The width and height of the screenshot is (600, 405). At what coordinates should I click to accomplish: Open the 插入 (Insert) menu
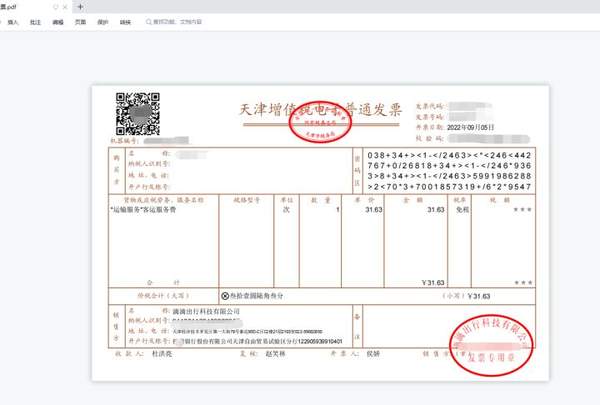pyautogui.click(x=13, y=22)
